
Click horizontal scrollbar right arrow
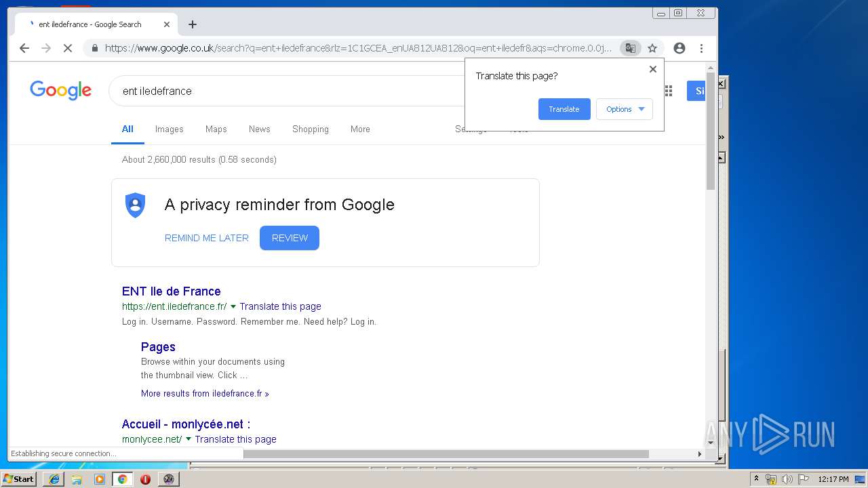point(700,453)
